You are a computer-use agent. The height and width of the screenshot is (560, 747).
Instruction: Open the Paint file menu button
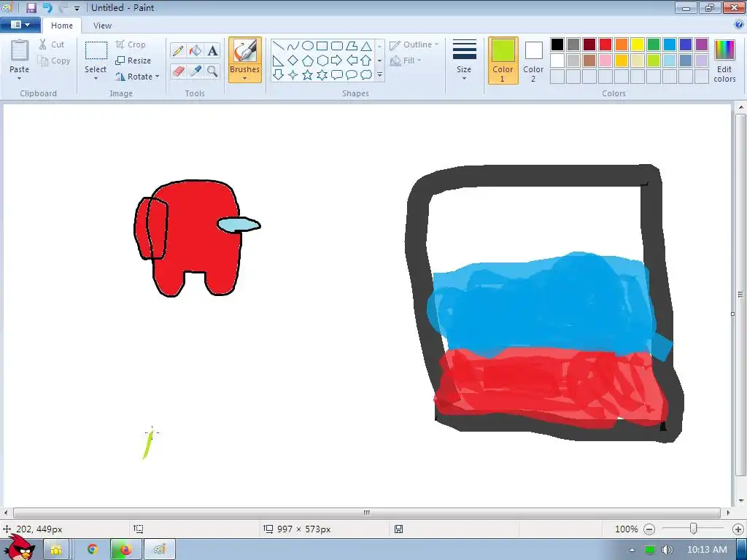[20, 25]
